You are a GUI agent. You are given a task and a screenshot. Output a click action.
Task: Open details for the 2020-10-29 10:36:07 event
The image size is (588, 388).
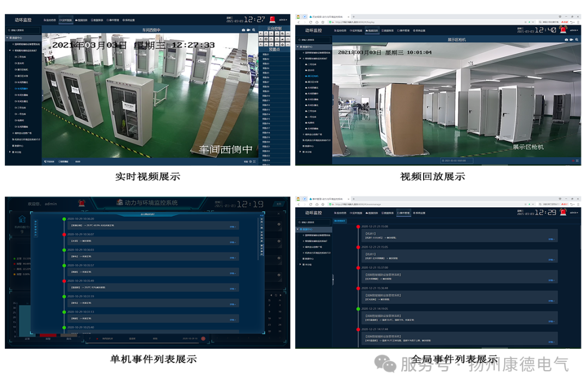point(232,243)
